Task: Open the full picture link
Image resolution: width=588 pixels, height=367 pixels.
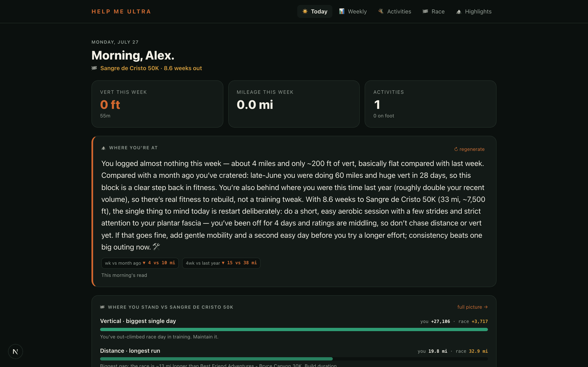Action: point(472,307)
